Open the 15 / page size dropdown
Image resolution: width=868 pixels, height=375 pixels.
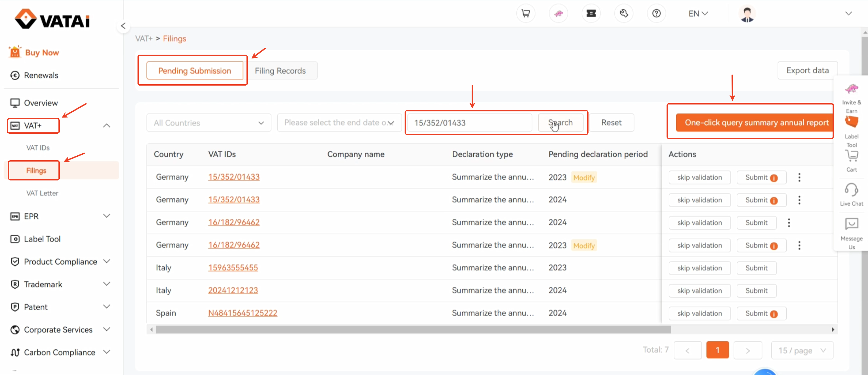click(802, 350)
